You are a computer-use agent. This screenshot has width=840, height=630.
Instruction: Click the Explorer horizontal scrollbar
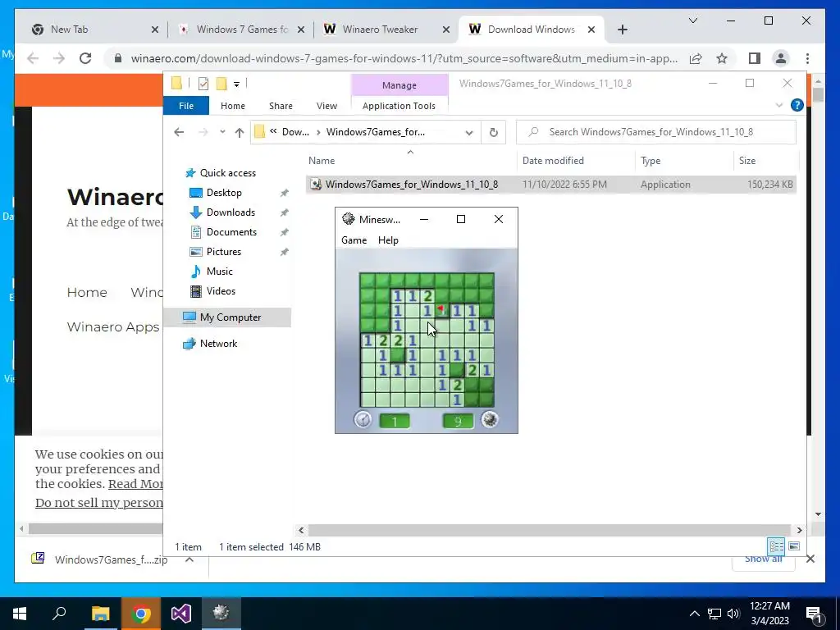tap(549, 531)
